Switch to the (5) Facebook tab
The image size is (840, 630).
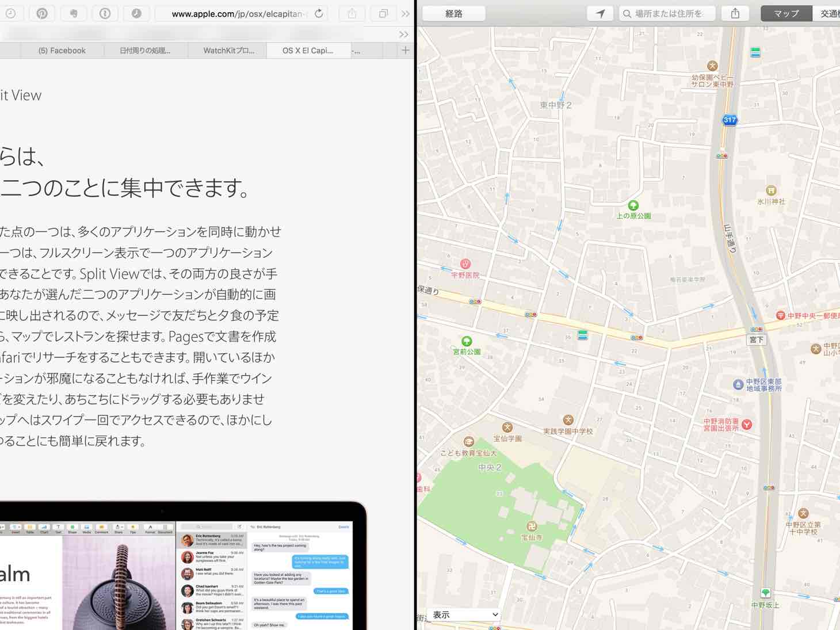[x=62, y=51]
